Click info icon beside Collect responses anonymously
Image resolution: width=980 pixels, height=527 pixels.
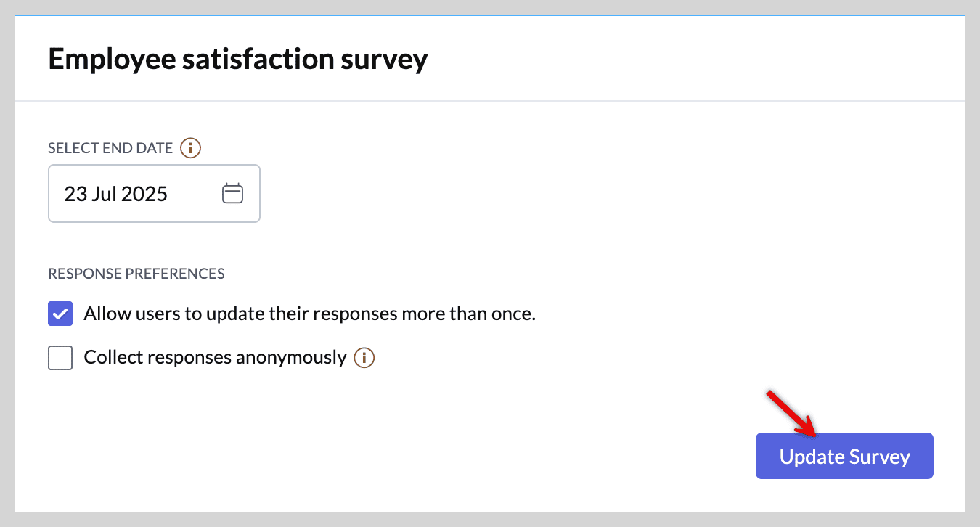[364, 357]
